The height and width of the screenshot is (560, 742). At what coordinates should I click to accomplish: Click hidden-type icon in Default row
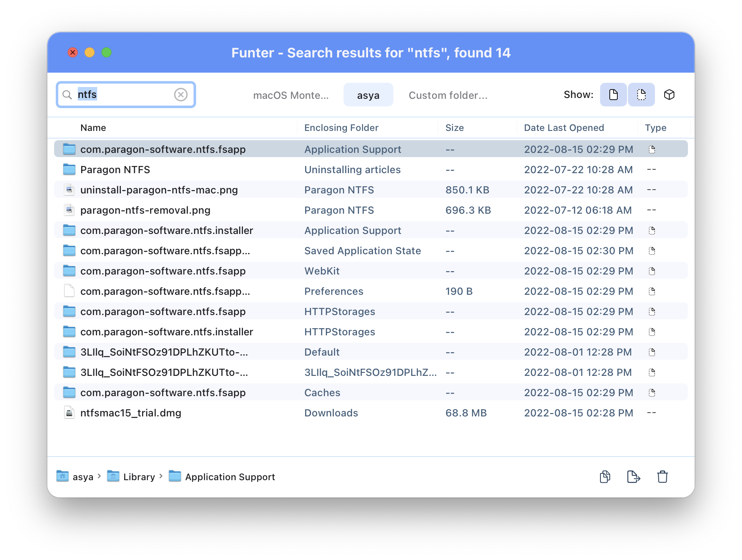(x=652, y=352)
